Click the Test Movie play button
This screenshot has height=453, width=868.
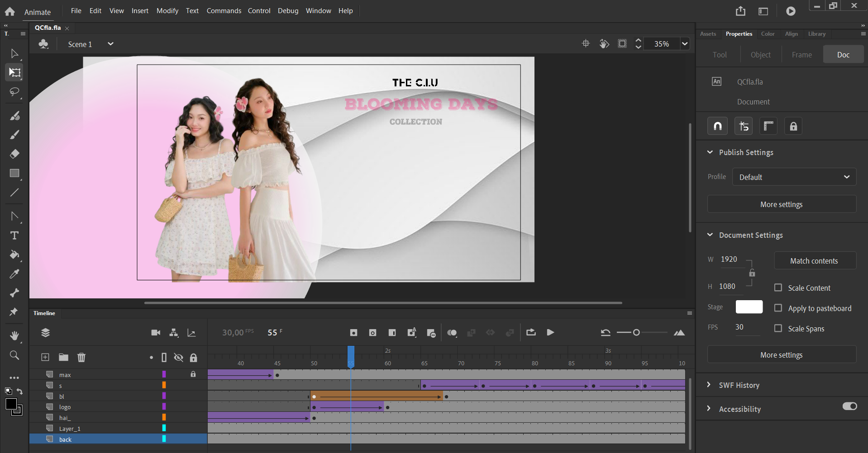791,11
